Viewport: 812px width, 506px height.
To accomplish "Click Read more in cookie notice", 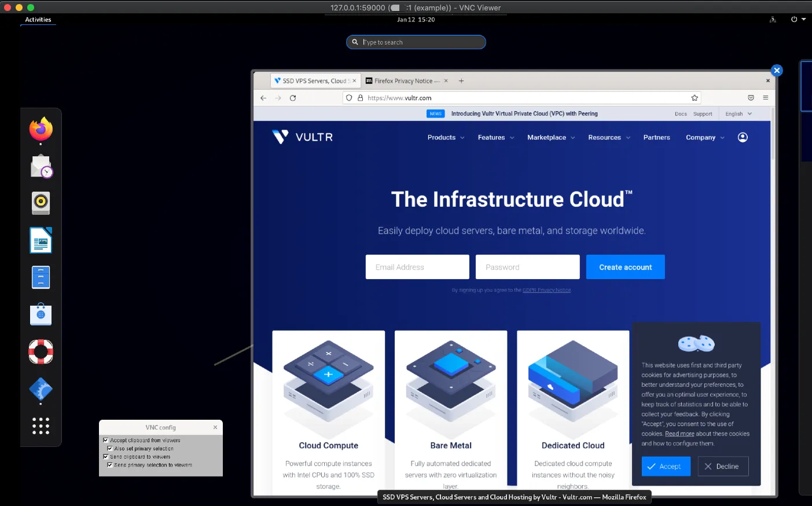I will pyautogui.click(x=679, y=434).
